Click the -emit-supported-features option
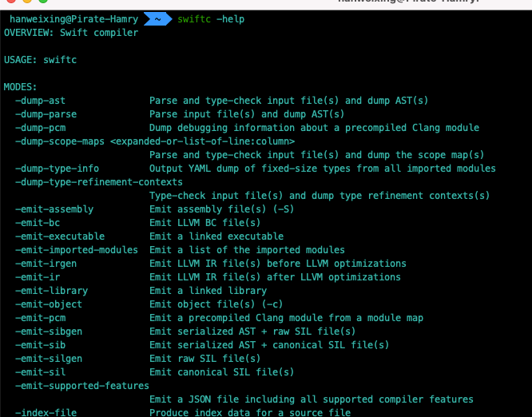532x417 pixels. 82,386
